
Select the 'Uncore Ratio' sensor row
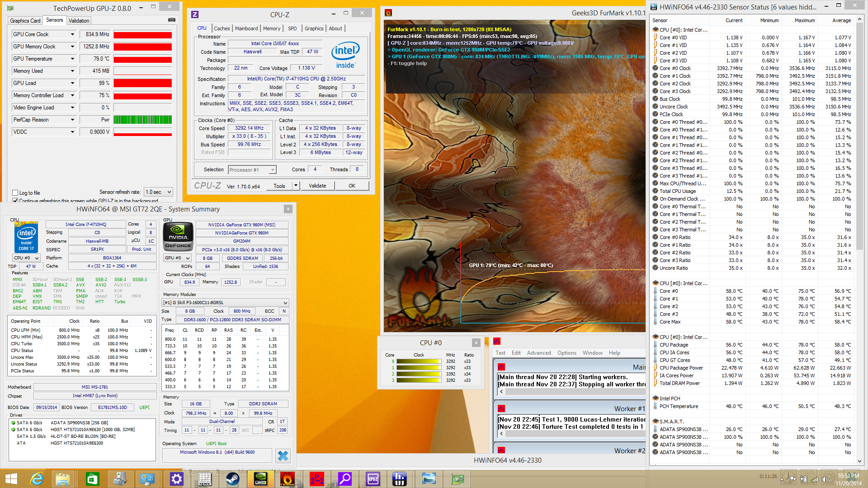pos(753,268)
